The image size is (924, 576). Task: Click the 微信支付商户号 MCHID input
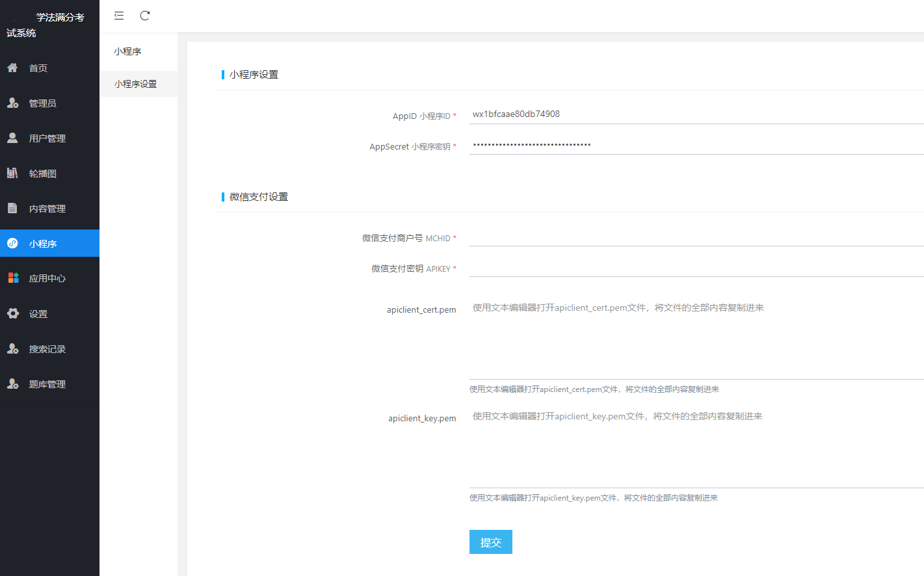coord(696,236)
